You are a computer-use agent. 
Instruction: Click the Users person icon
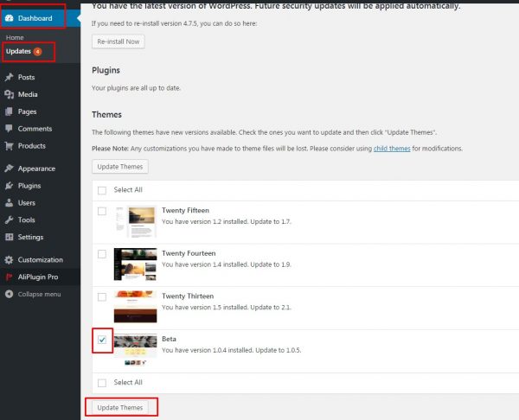[10, 203]
